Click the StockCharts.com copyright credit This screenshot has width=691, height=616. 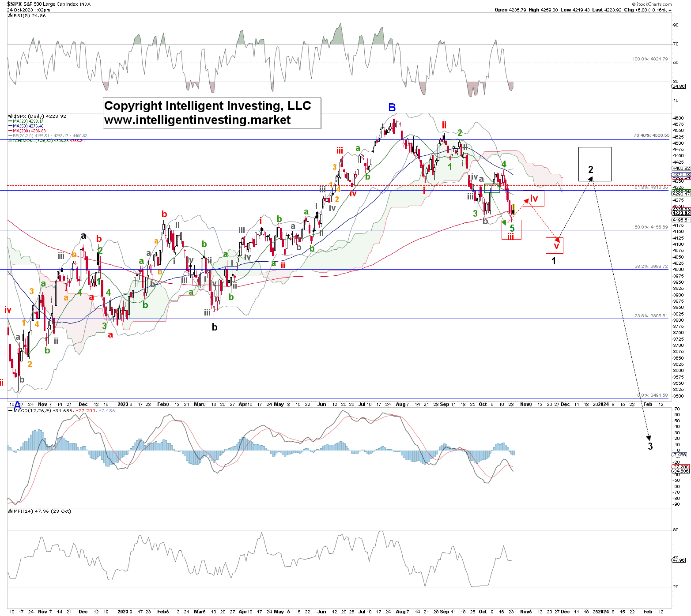[x=652, y=4]
